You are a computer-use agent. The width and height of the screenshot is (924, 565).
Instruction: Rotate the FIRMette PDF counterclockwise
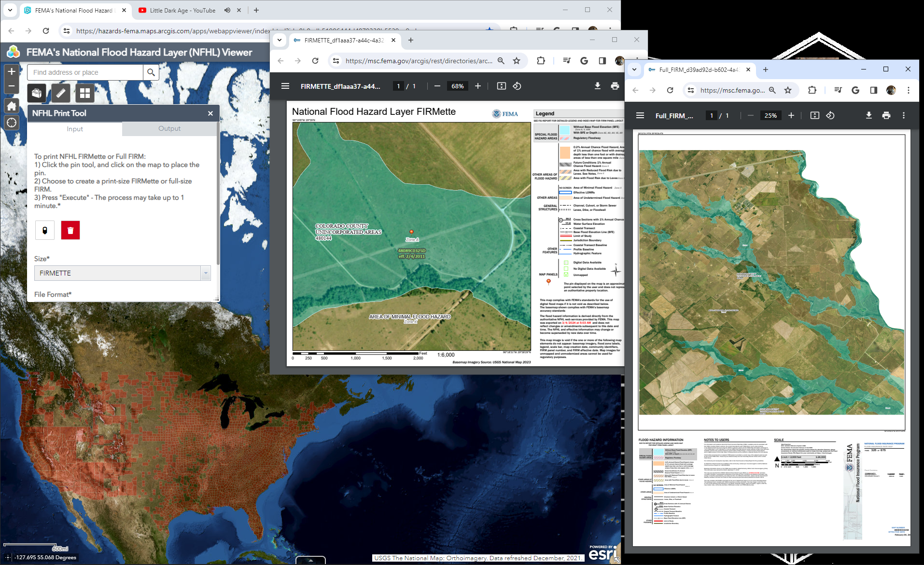(x=517, y=86)
